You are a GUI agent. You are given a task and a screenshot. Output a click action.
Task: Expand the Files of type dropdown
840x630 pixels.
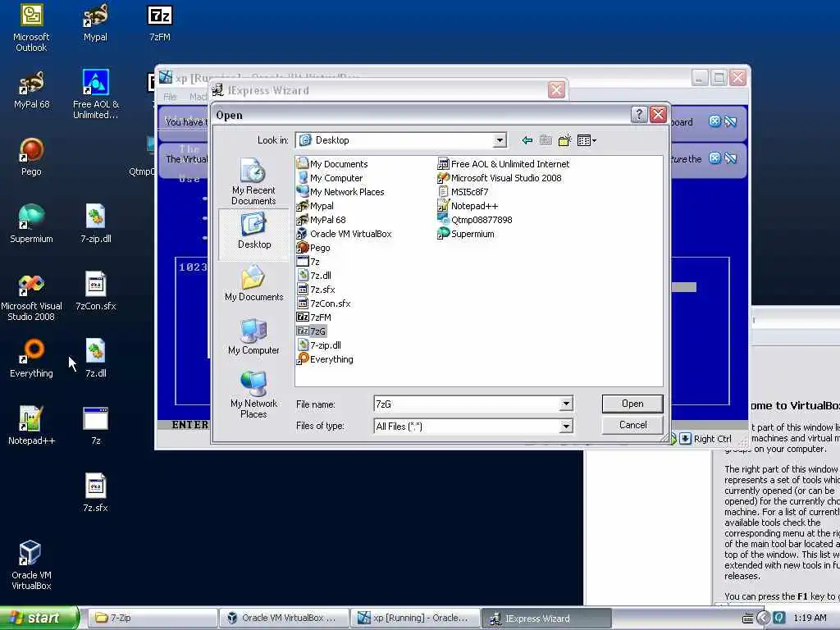tap(566, 426)
